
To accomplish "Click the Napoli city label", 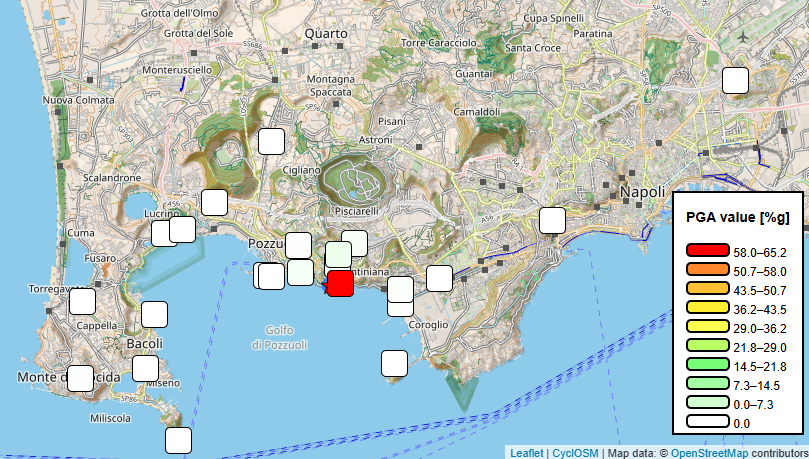I will tap(642, 192).
